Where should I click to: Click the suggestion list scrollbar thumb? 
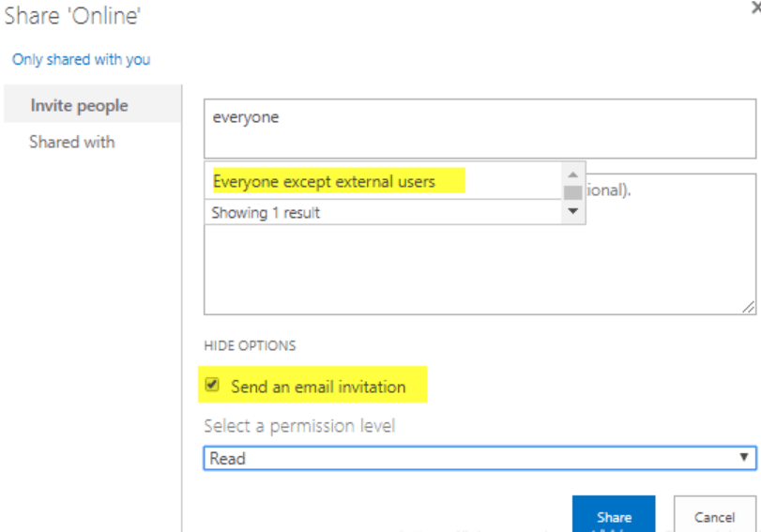point(572,192)
